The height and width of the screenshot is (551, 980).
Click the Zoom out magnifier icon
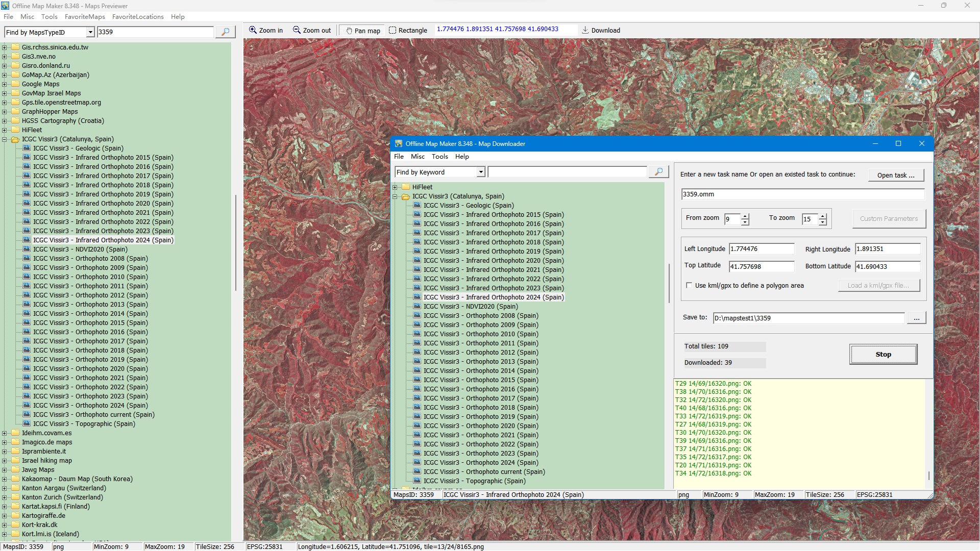point(297,30)
